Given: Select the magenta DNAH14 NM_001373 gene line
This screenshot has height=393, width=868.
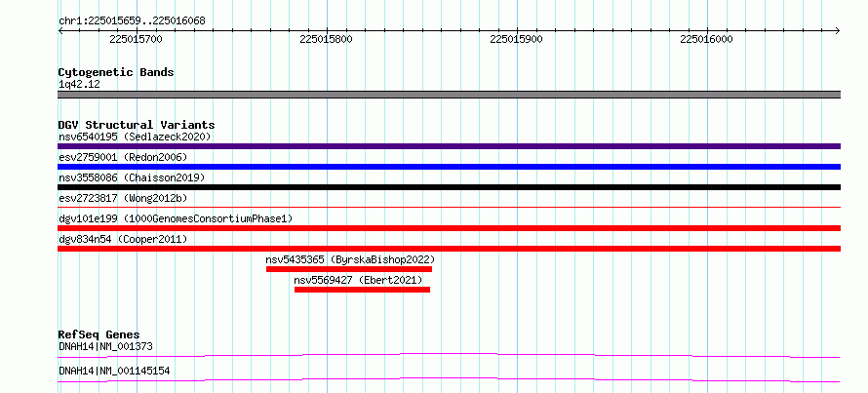Looking at the screenshot, I should (449, 355).
